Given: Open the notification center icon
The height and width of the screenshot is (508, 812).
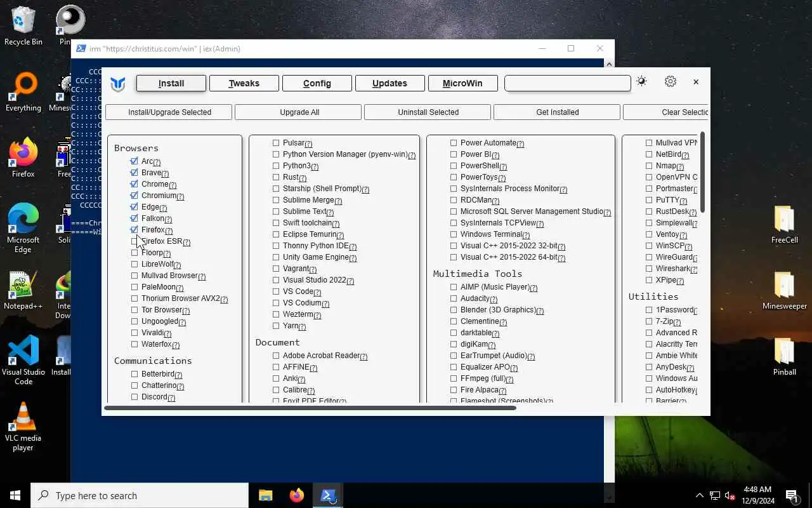Looking at the screenshot, I should [792, 495].
